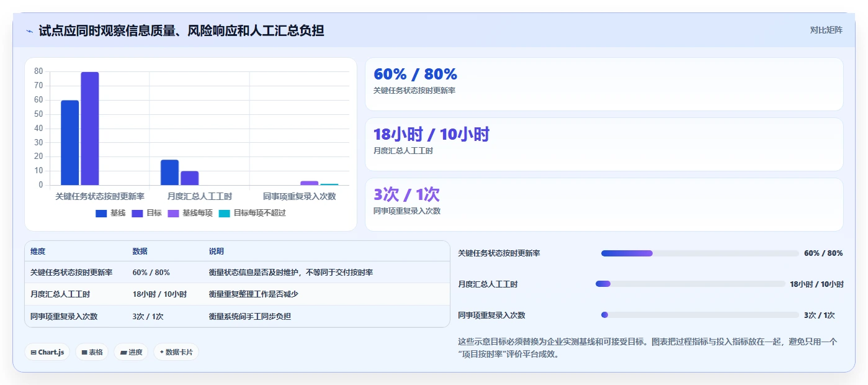The width and height of the screenshot is (868, 385).
Task: Click progress bar for 月度汇总人工工时
Action: click(x=691, y=284)
